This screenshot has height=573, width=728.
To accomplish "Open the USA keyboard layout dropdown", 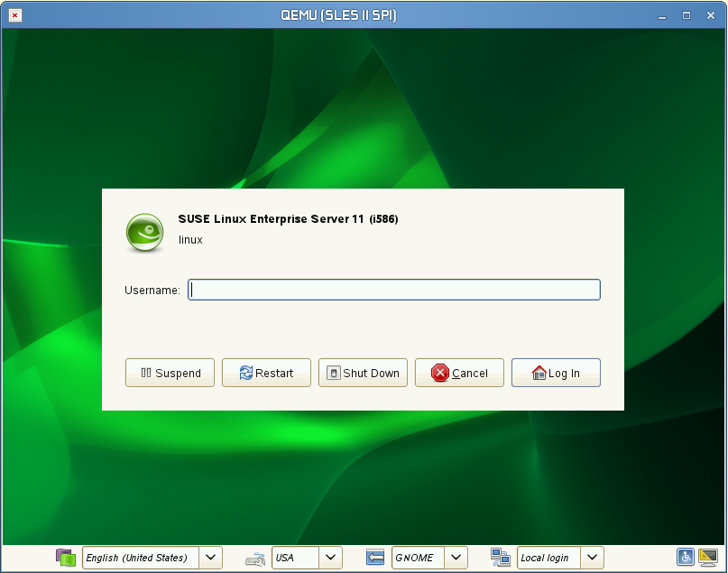I will (331, 558).
